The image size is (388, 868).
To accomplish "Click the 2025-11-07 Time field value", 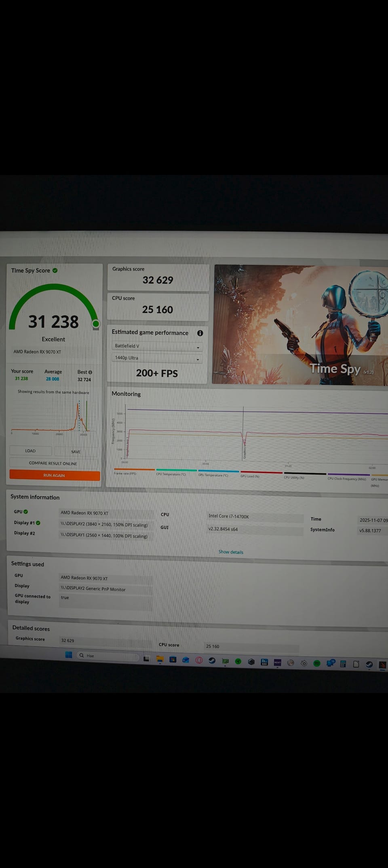I will pyautogui.click(x=373, y=520).
